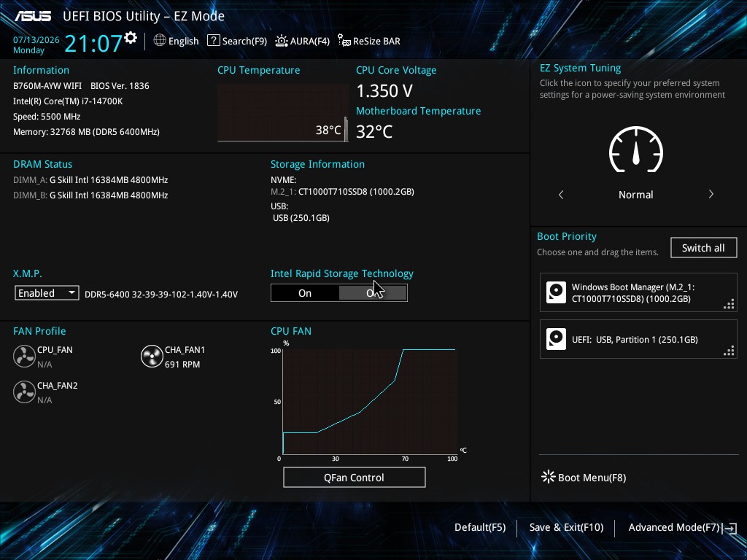Click the Switch all button

pos(704,248)
